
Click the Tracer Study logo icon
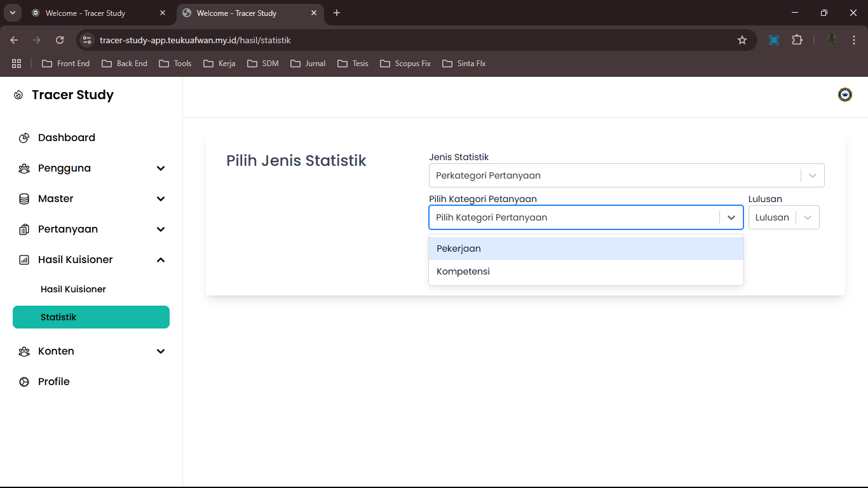point(18,95)
